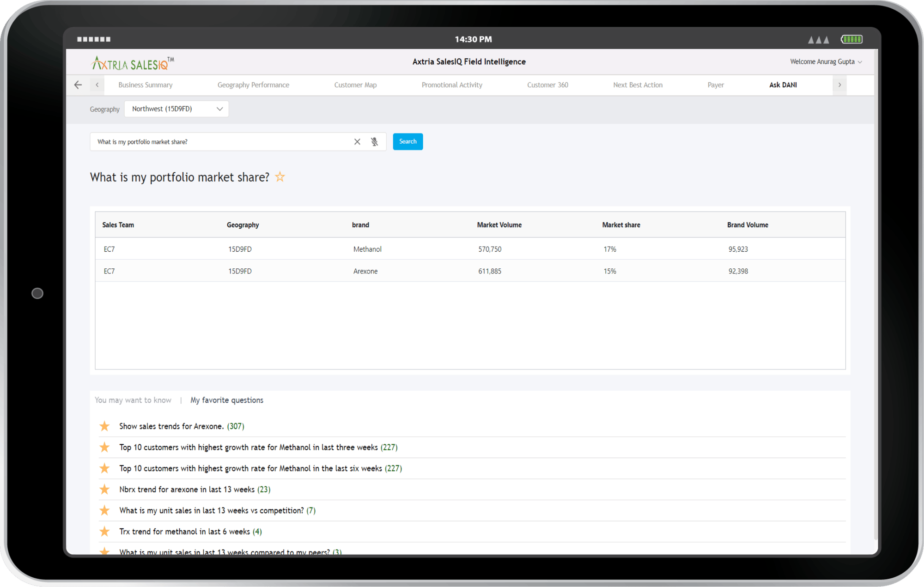The image size is (924, 587).
Task: Open the Promotional Activity tab
Action: coord(452,85)
